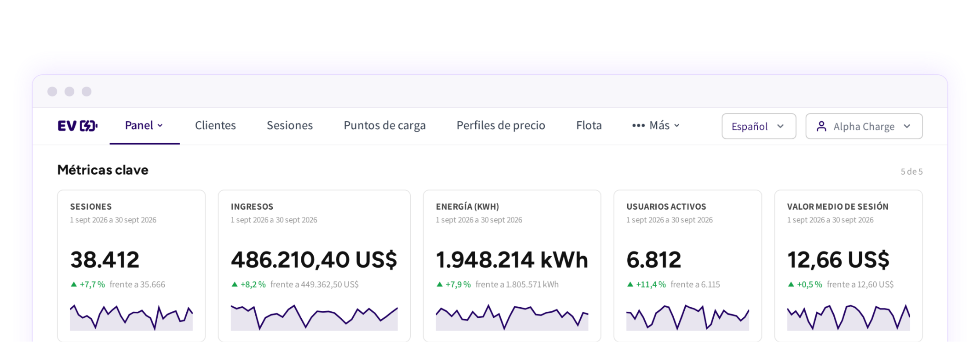Click the 1.948.214 kWh energy value

coord(512,260)
